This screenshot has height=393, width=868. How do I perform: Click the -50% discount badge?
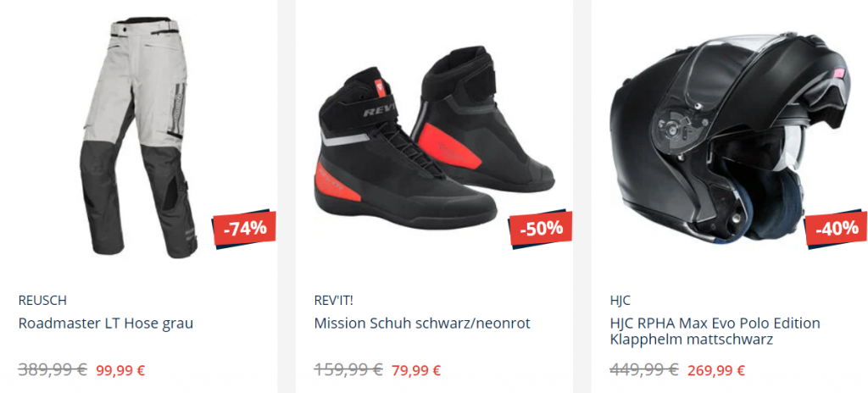[541, 228]
